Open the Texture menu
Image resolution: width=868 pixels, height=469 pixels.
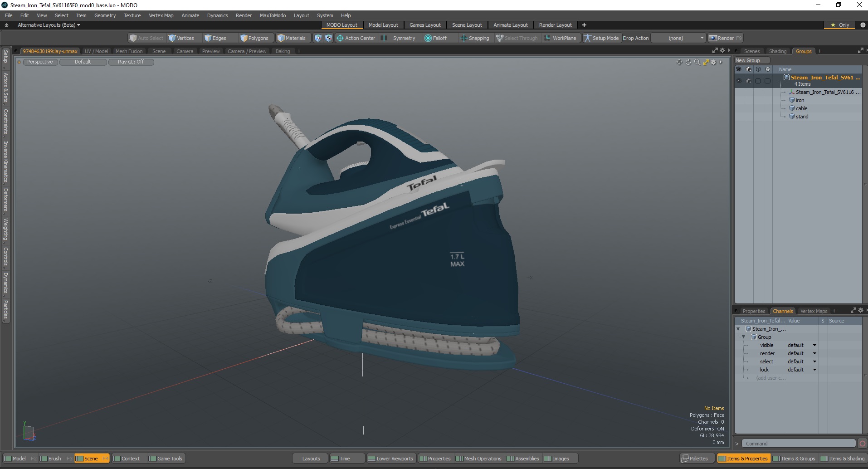[132, 15]
